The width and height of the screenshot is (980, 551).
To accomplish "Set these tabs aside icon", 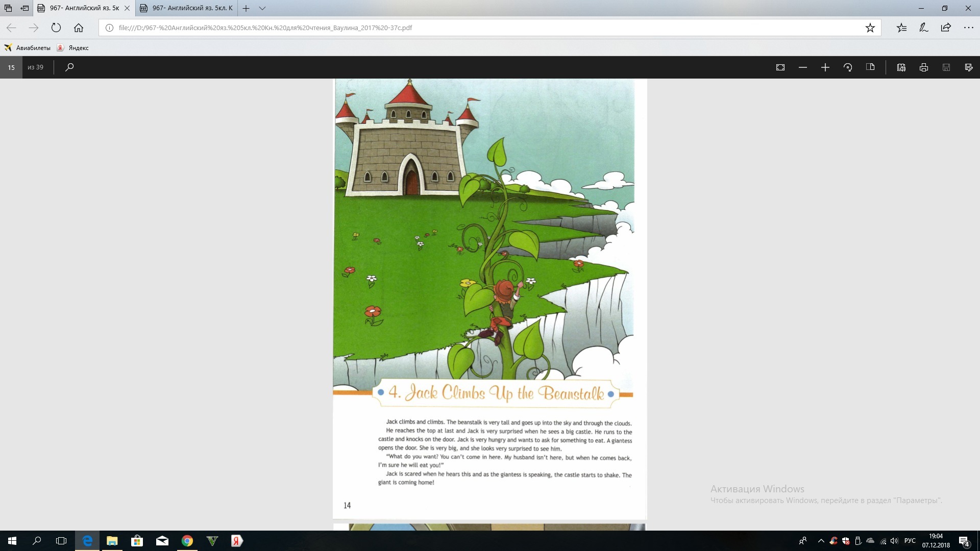I will [24, 8].
